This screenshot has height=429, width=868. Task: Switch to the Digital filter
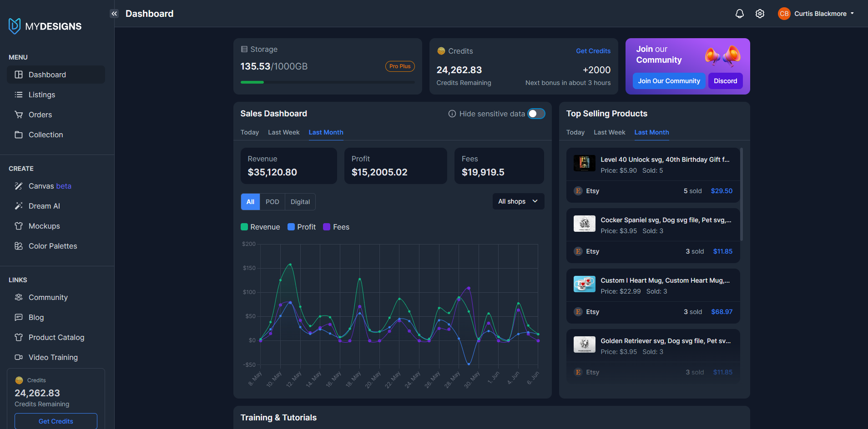300,201
